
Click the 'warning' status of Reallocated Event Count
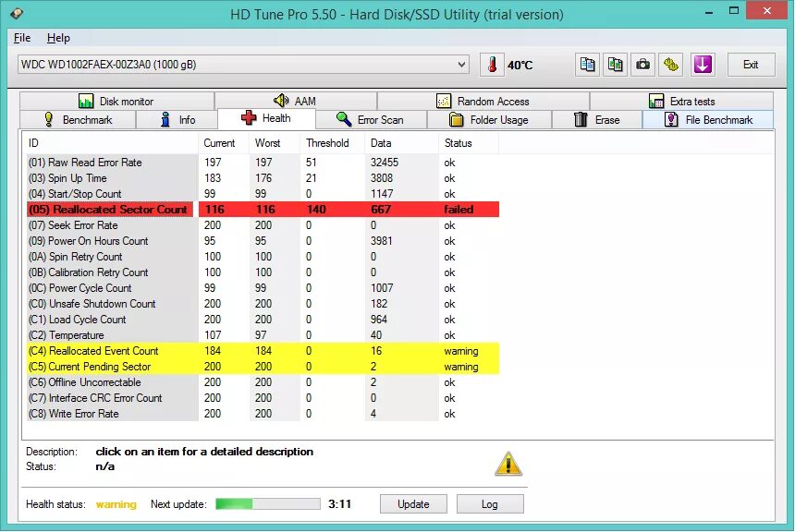[x=461, y=351]
